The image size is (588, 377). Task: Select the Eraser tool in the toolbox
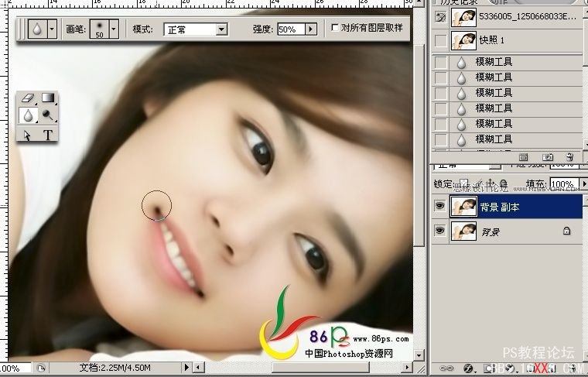click(28, 98)
